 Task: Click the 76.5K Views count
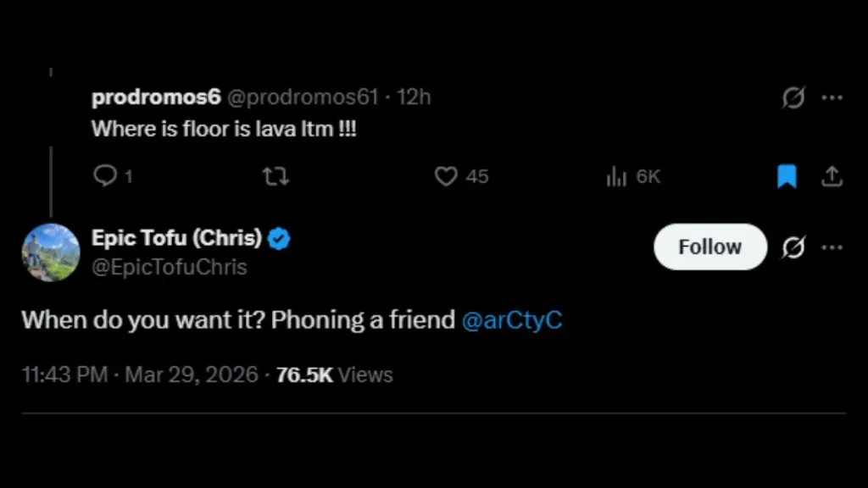coord(334,375)
